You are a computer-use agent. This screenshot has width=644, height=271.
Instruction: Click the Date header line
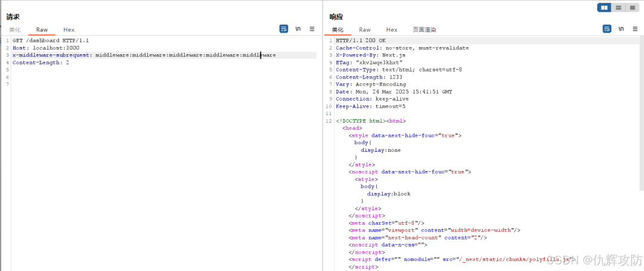click(x=394, y=92)
